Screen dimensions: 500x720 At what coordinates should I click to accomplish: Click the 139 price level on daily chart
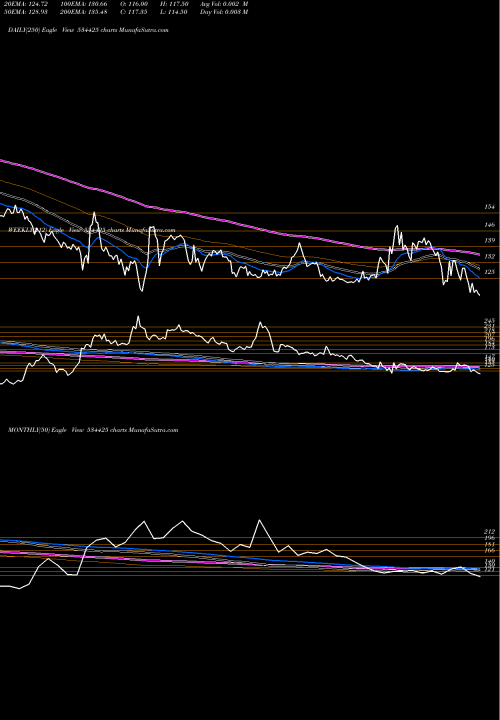coord(489,240)
